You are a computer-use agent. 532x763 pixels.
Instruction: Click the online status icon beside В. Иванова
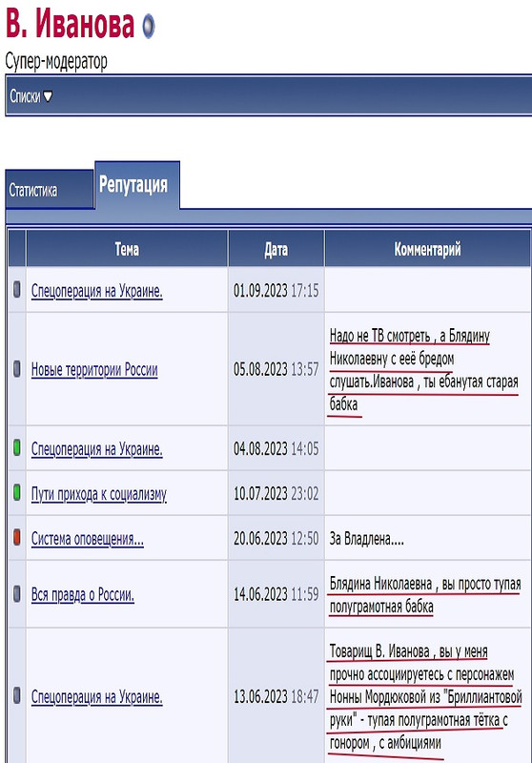click(x=149, y=26)
